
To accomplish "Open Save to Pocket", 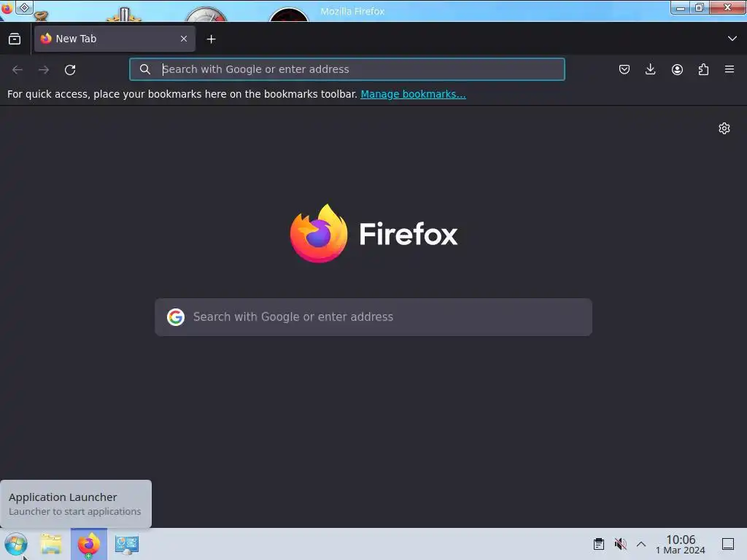I will point(624,69).
